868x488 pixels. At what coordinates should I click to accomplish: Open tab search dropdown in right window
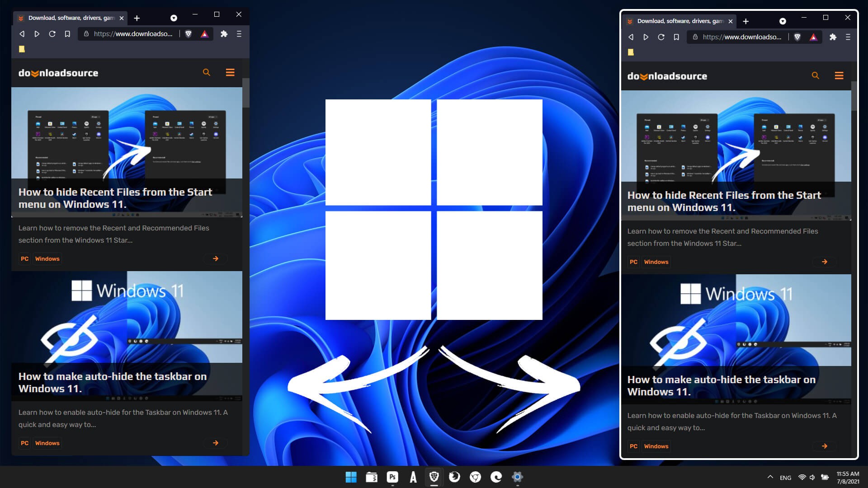[x=783, y=21]
